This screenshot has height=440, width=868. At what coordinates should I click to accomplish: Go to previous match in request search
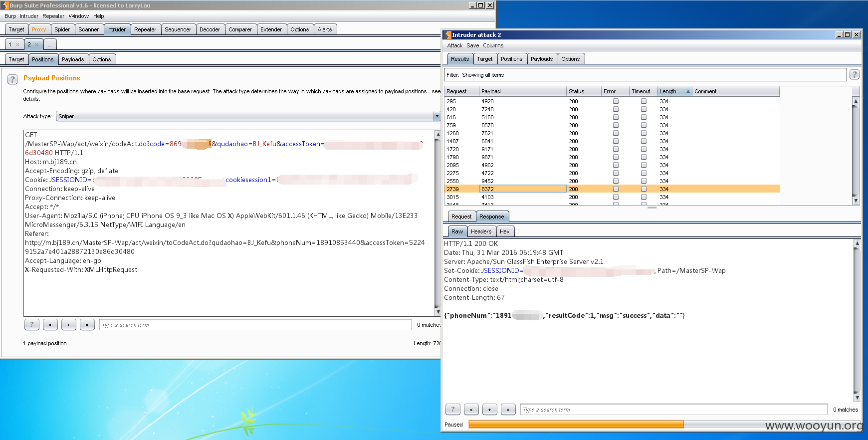click(x=50, y=325)
